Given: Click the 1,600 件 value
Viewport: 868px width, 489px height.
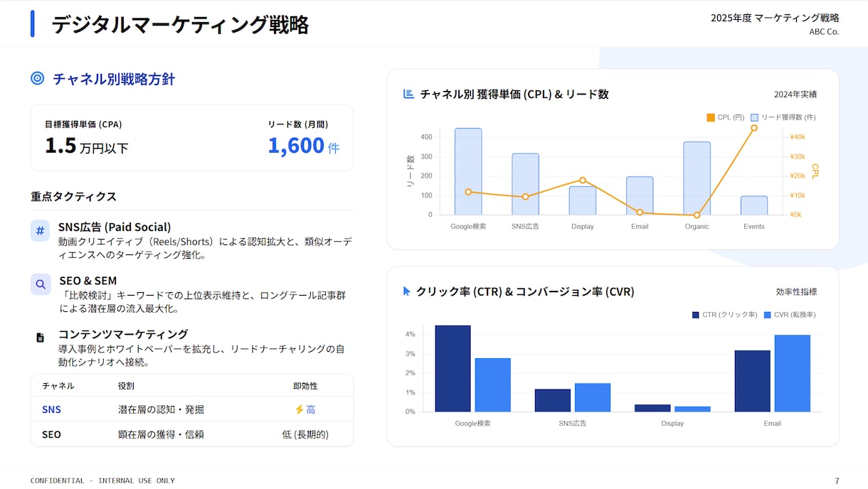Looking at the screenshot, I should (x=304, y=146).
